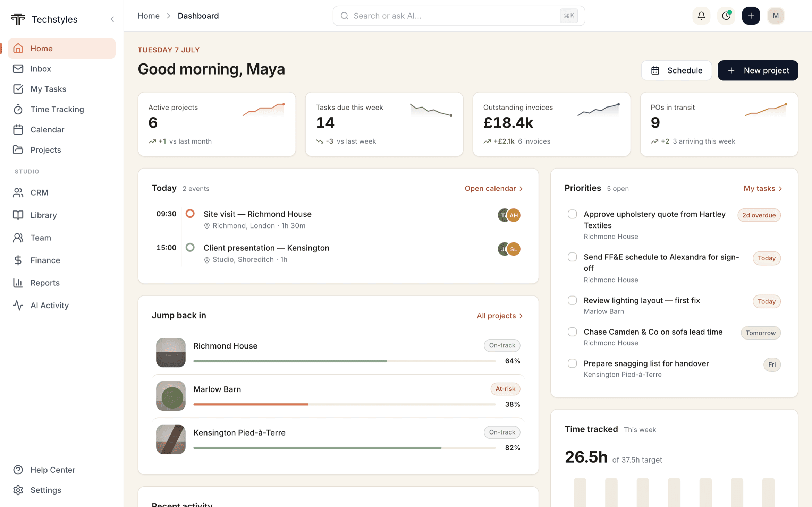Click the At-risk badge on Marlow Barn
Image resolution: width=812 pixels, height=507 pixels.
pos(505,389)
